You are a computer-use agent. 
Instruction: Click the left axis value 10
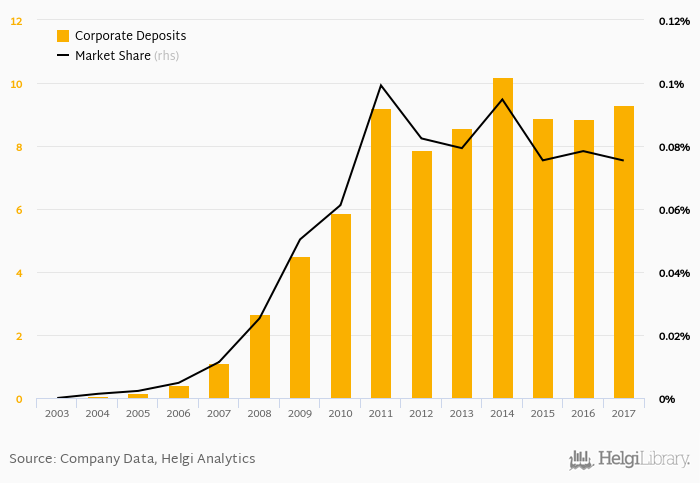17,84
